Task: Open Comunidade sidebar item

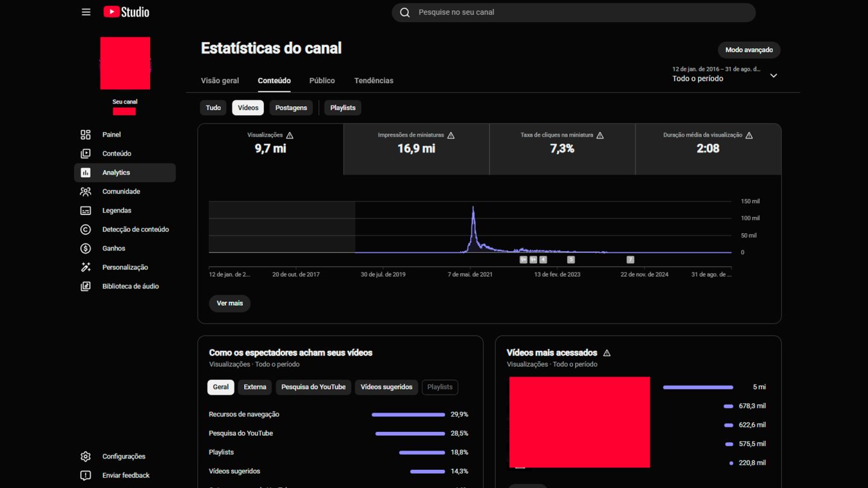Action: 125,192
